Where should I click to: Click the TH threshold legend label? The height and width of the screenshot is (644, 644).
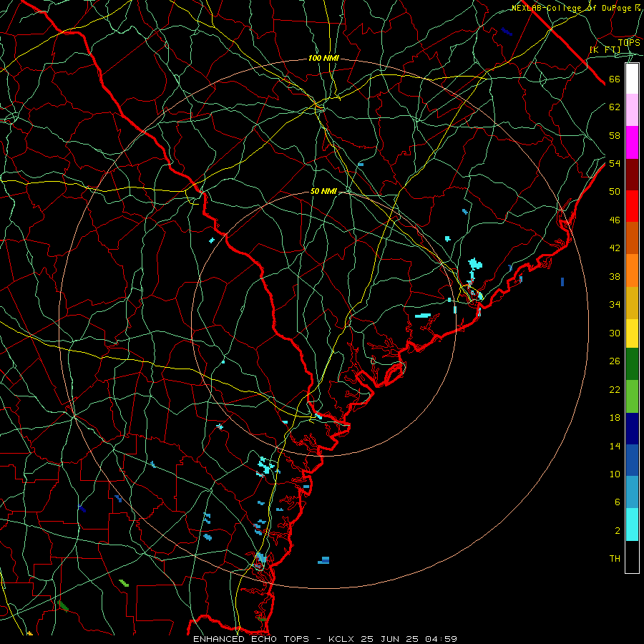[615, 559]
